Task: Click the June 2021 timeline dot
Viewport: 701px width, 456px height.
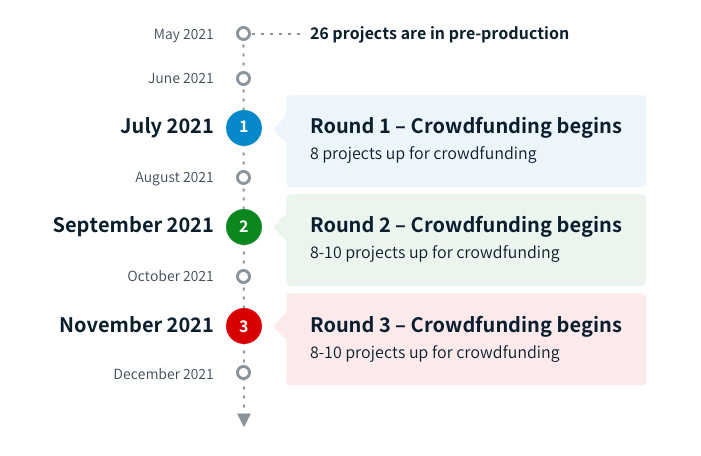Action: coord(243,78)
